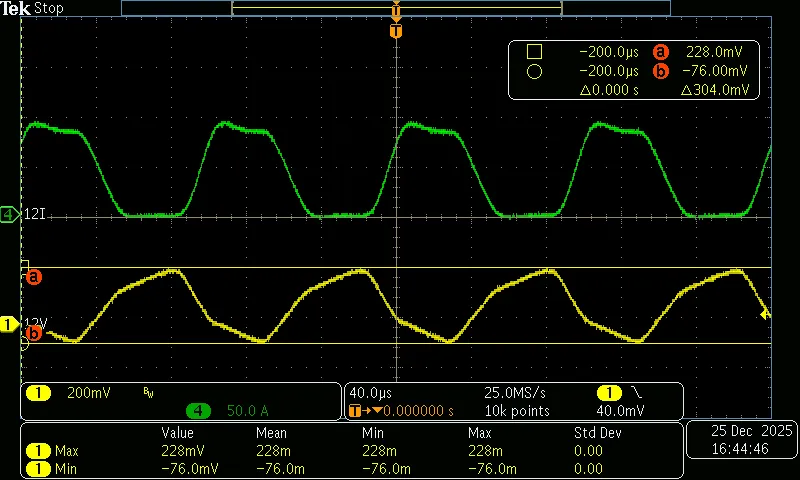Click the Std Dev column header
800x480 pixels.
[598, 433]
